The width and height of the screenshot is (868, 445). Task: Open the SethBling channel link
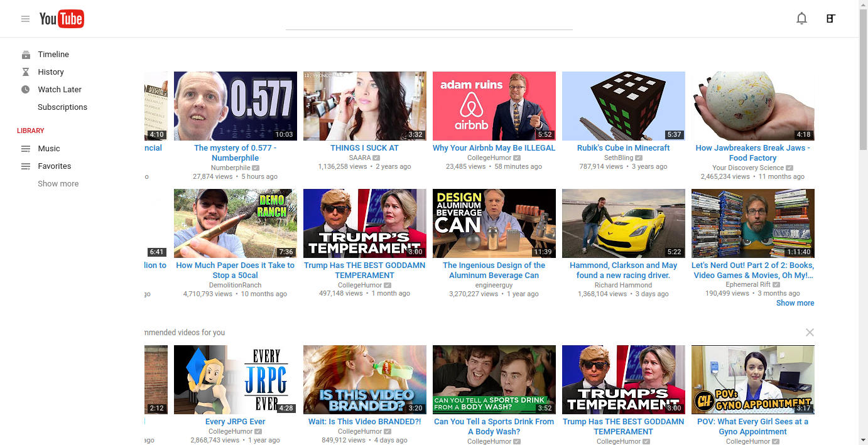[619, 158]
